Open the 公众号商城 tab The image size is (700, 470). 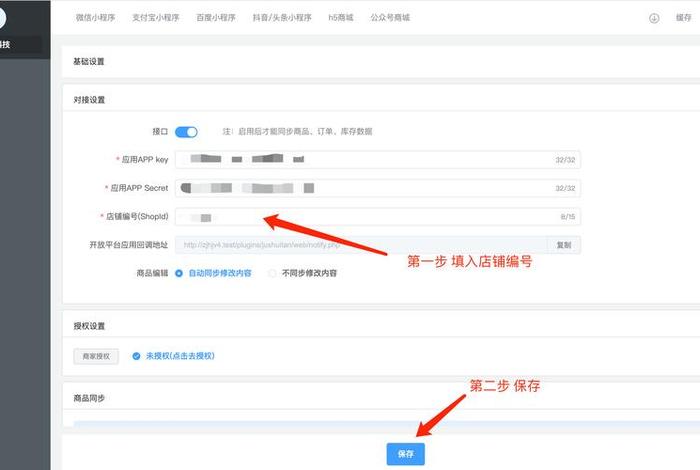click(x=390, y=18)
